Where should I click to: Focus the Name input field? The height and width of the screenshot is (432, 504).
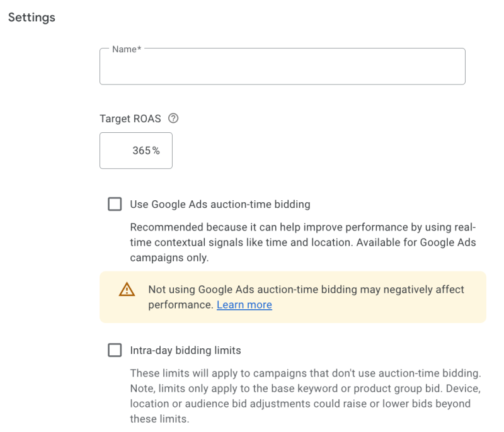(x=282, y=68)
